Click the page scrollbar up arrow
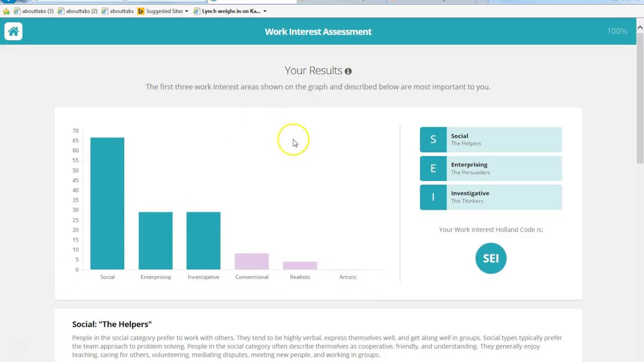Image resolution: width=644 pixels, height=362 pixels. pyautogui.click(x=640, y=27)
